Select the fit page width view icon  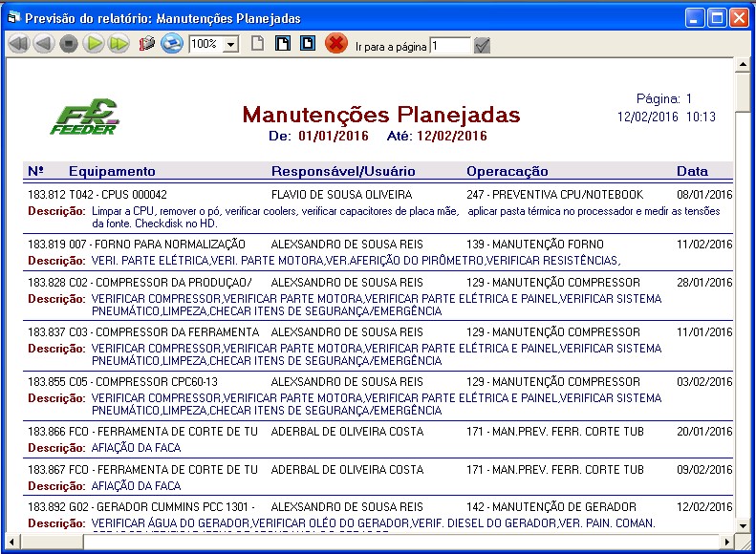click(283, 43)
